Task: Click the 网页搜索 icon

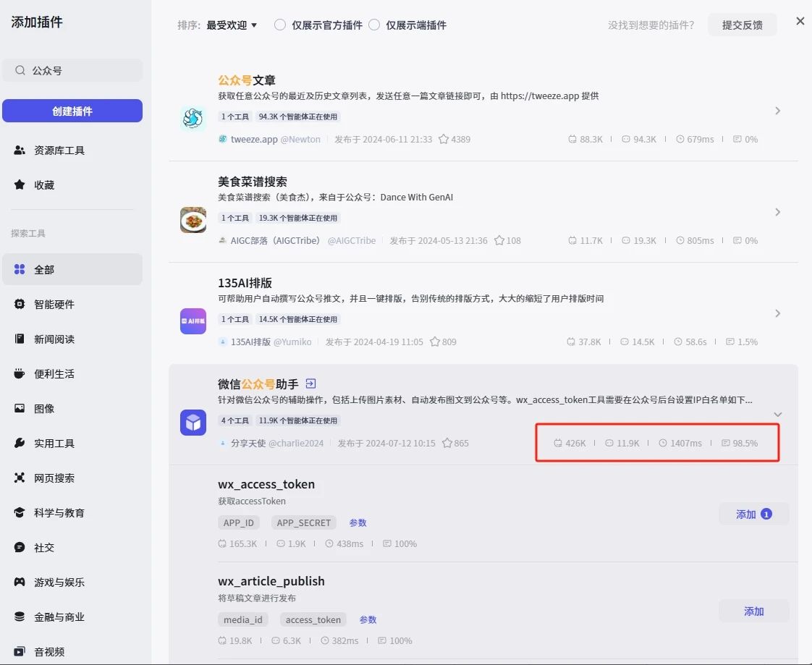Action: click(20, 478)
